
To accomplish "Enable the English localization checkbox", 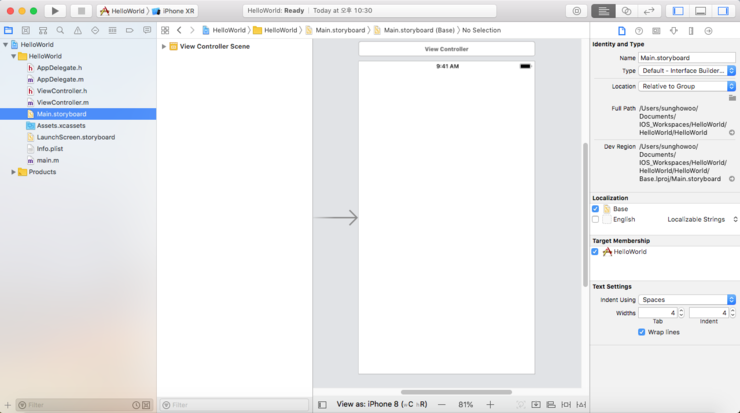I will (596, 219).
